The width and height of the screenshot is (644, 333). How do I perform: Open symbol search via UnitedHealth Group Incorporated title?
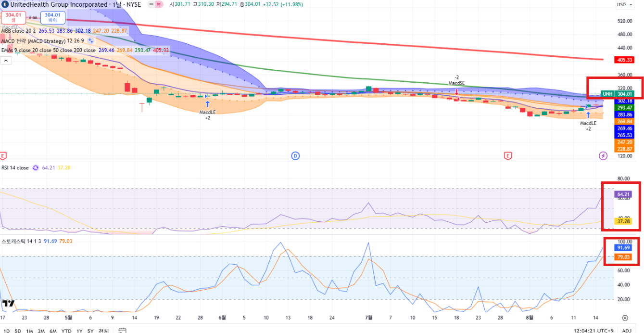click(58, 4)
